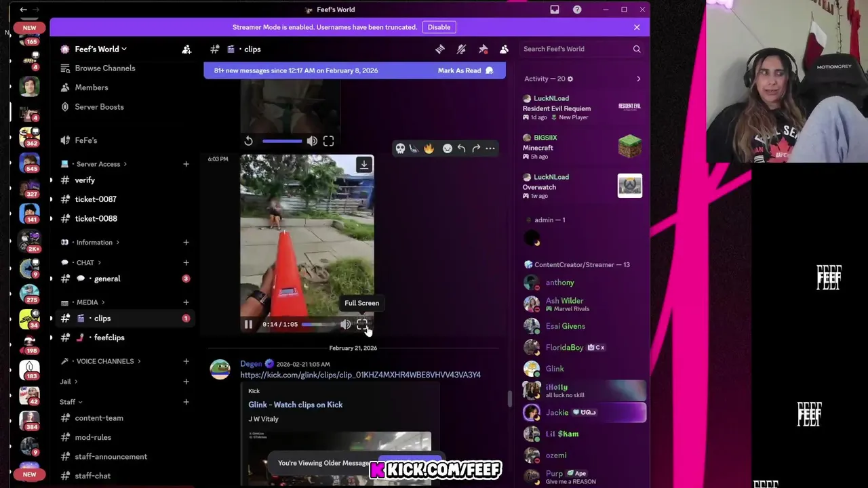Pause the playing video clip

tap(248, 325)
